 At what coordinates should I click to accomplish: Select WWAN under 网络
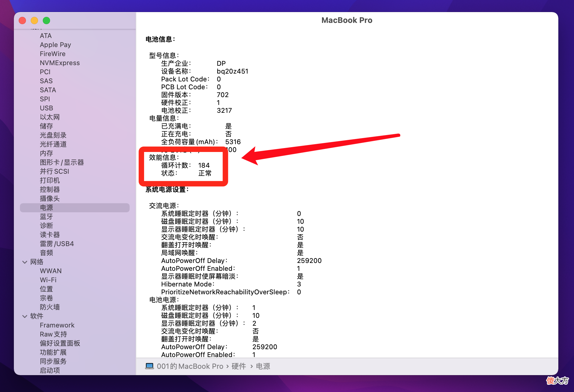[x=51, y=271]
